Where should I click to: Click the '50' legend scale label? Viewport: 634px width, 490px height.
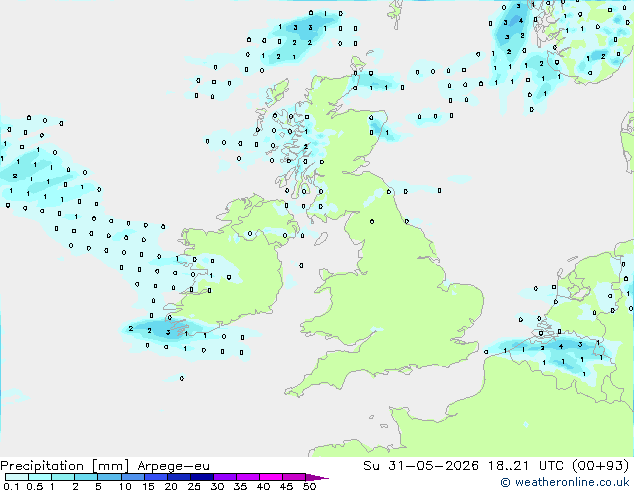(309, 486)
